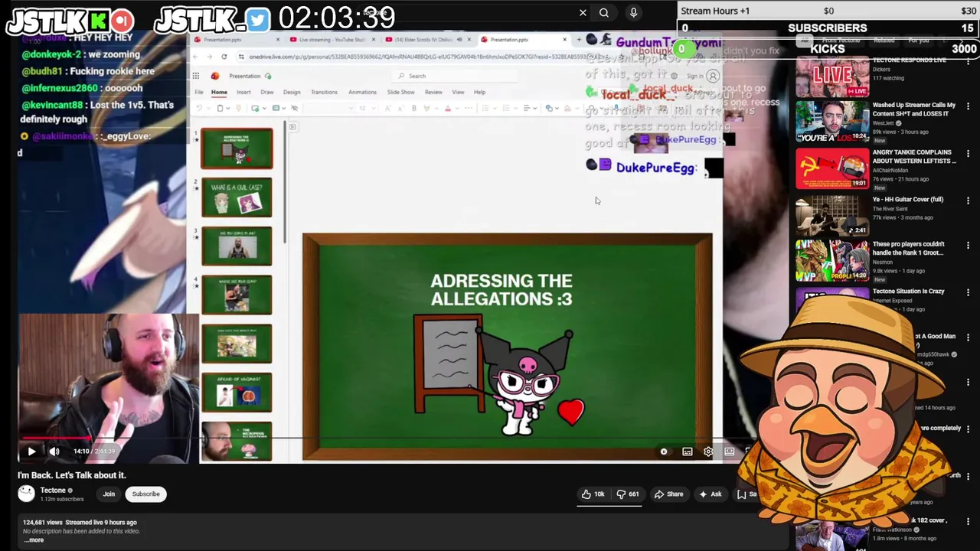Open a new browser tab with plus

coord(579,40)
